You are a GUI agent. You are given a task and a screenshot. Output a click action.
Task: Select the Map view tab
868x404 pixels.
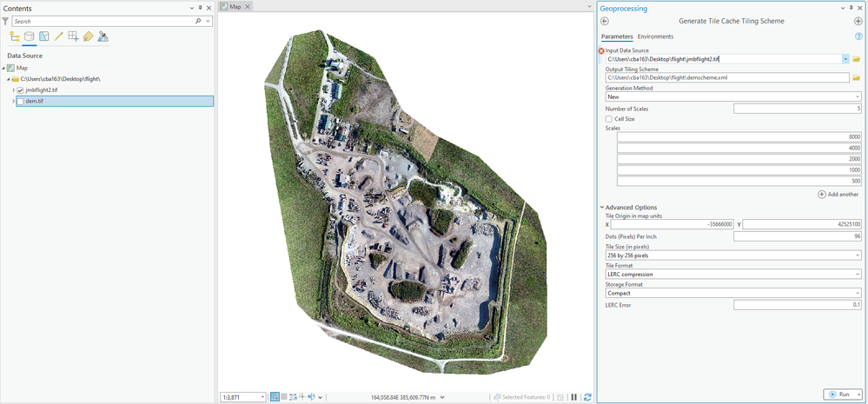point(235,6)
